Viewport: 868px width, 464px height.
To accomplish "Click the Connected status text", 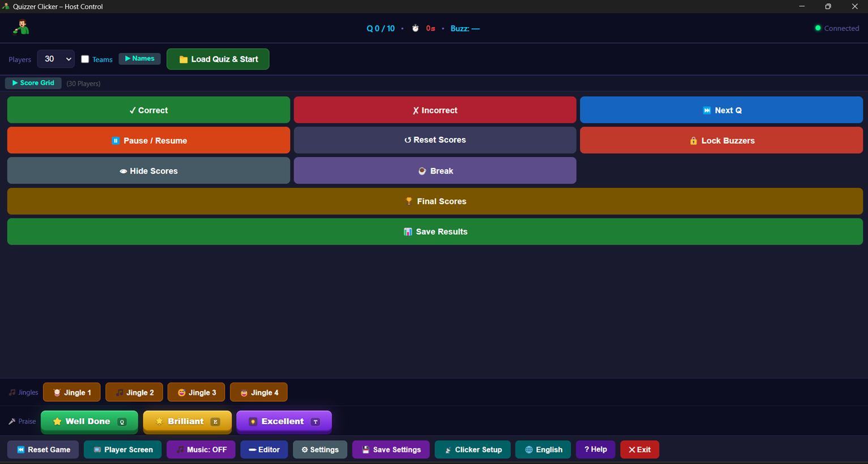I will point(841,28).
